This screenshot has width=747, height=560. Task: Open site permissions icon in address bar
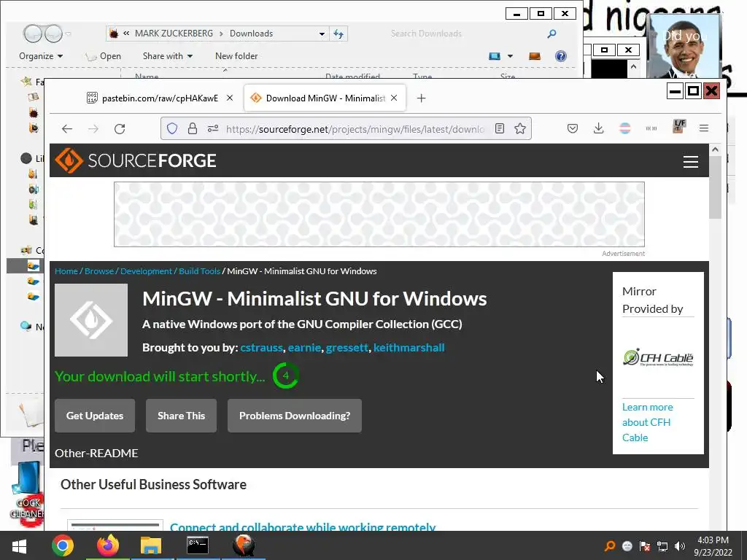coord(213,128)
